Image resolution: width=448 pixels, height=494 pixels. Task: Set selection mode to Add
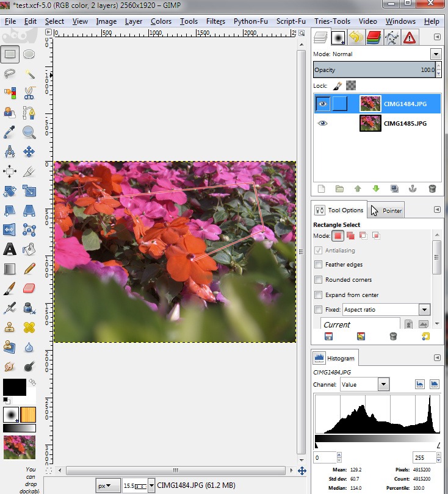pyautogui.click(x=350, y=235)
